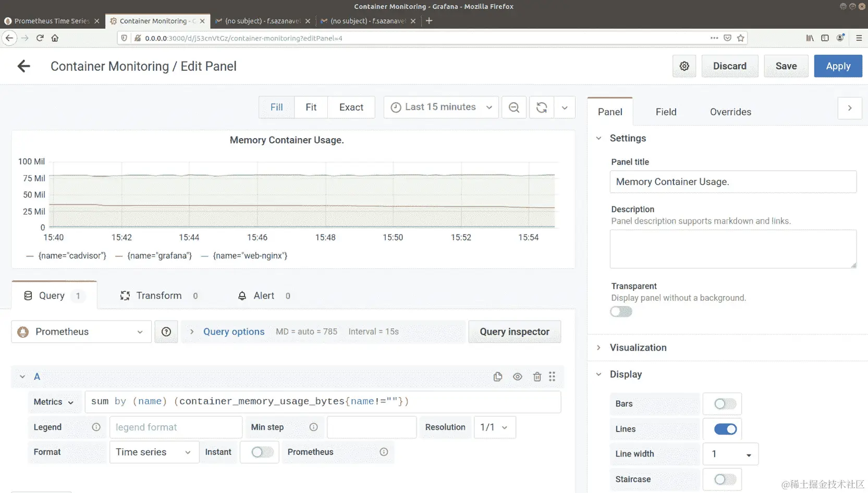Toggle the Instant query switch
Image resolution: width=868 pixels, height=493 pixels.
[262, 452]
